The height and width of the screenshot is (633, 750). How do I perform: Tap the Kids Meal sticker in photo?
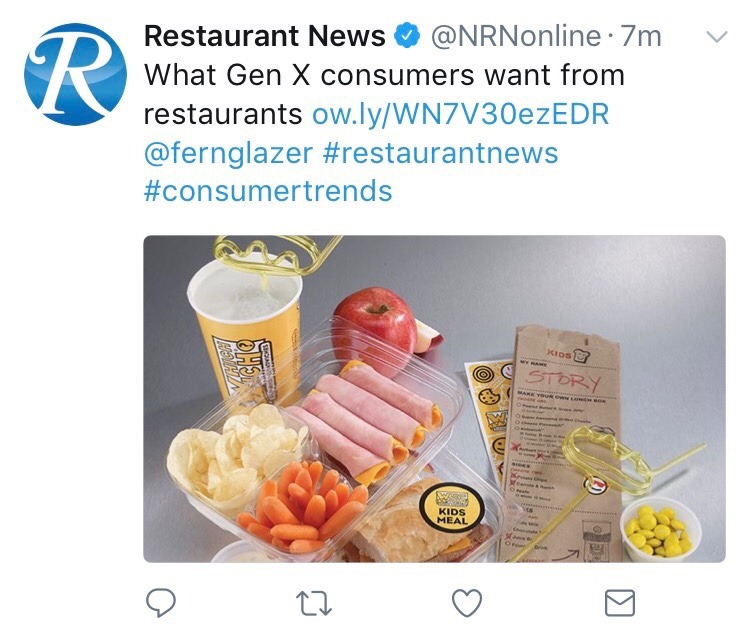[452, 507]
